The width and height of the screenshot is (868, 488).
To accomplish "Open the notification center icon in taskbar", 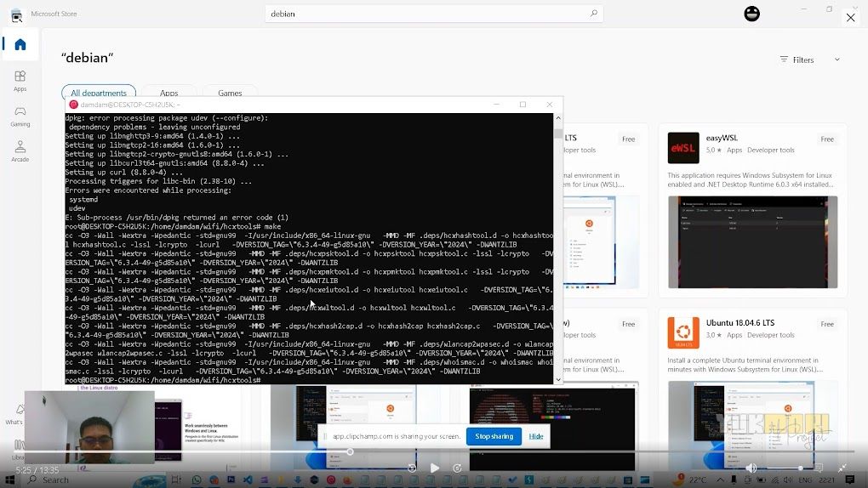I will (x=850, y=479).
